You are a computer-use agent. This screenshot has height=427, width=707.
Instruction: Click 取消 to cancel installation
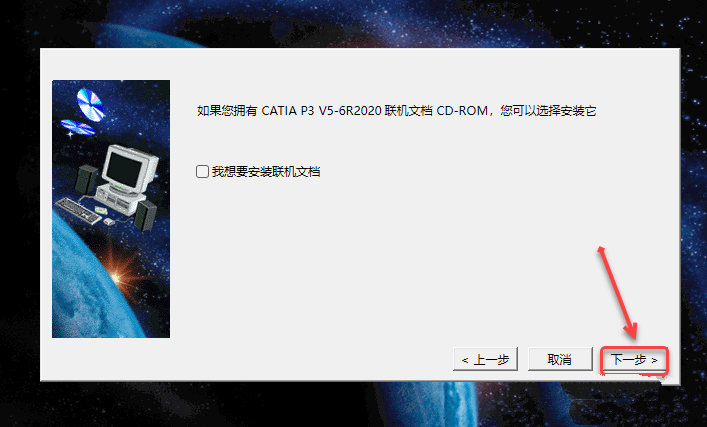(560, 359)
